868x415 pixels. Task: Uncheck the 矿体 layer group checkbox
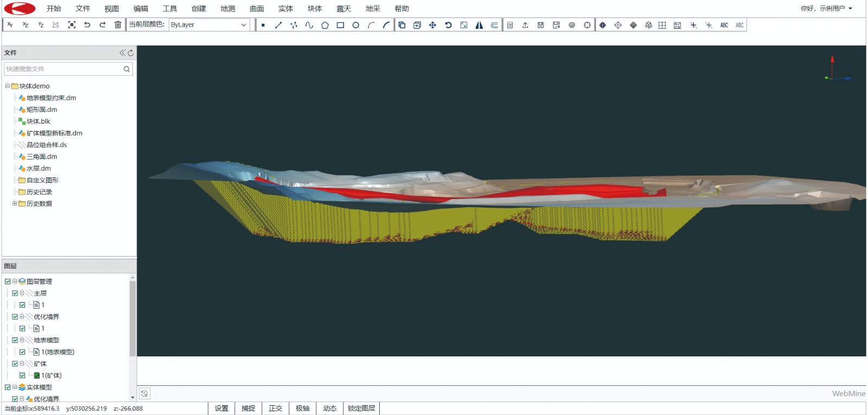click(x=15, y=364)
